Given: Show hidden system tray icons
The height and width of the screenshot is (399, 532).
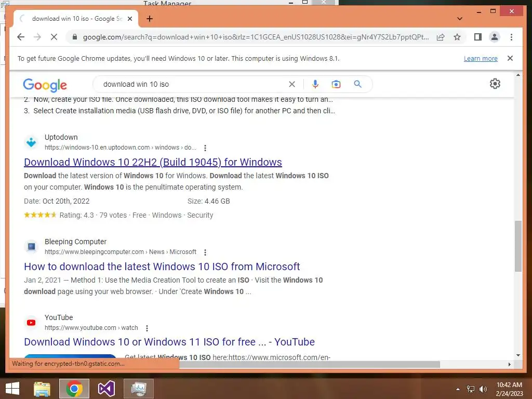Looking at the screenshot, I should [x=458, y=389].
